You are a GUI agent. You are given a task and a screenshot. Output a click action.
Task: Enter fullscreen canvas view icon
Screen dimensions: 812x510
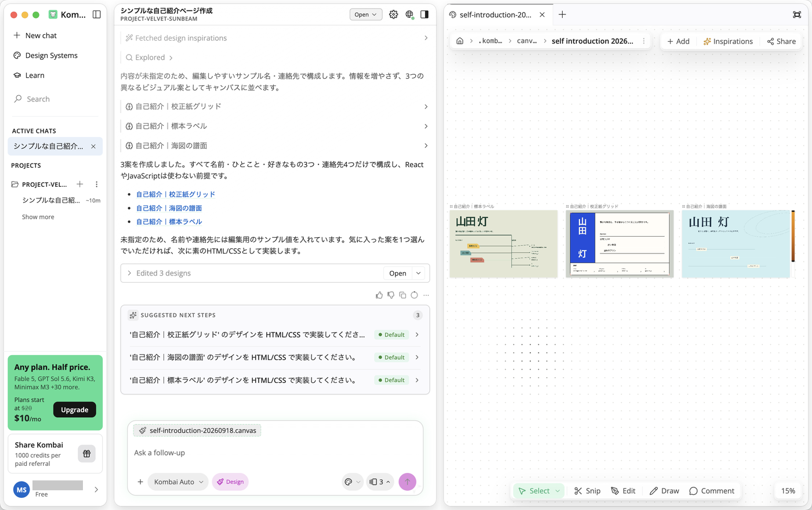point(797,15)
